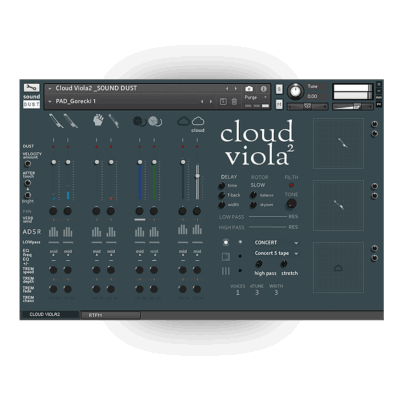
Task: Switch to the RTFM tab
Action: [111, 315]
